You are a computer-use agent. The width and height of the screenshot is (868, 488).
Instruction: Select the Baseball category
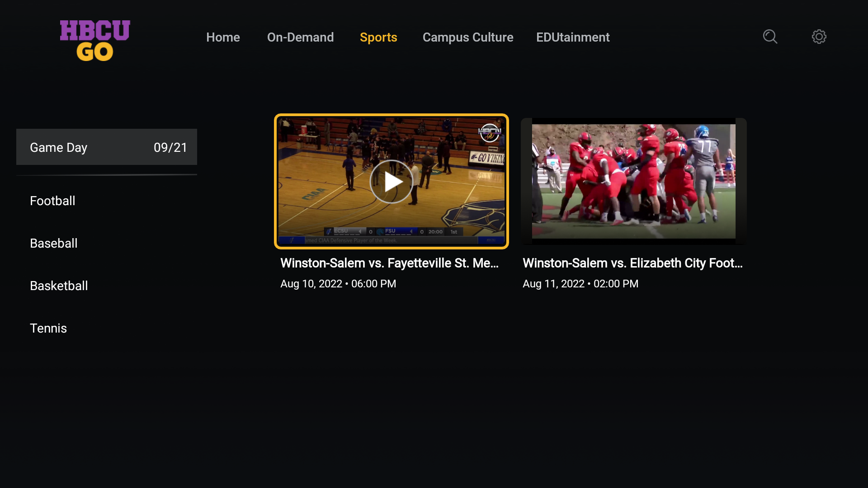pyautogui.click(x=53, y=243)
